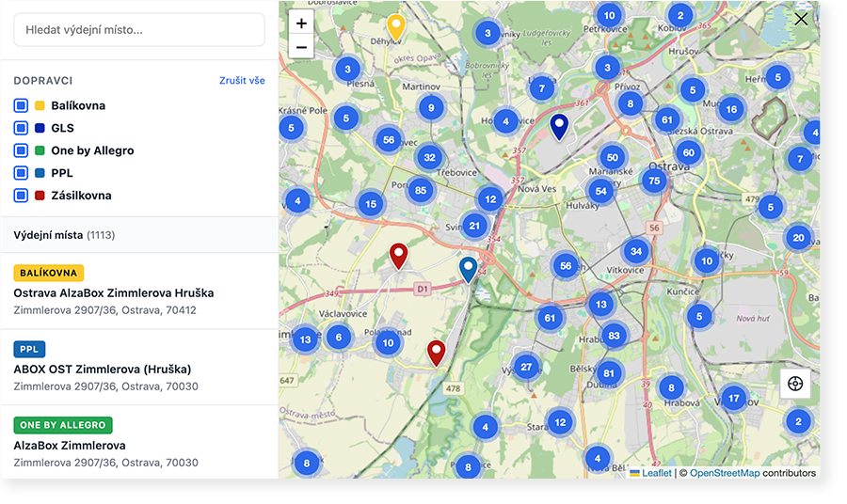Image resolution: width=847 pixels, height=504 pixels.
Task: Open the cluster marker showing 16
Action: tap(731, 109)
